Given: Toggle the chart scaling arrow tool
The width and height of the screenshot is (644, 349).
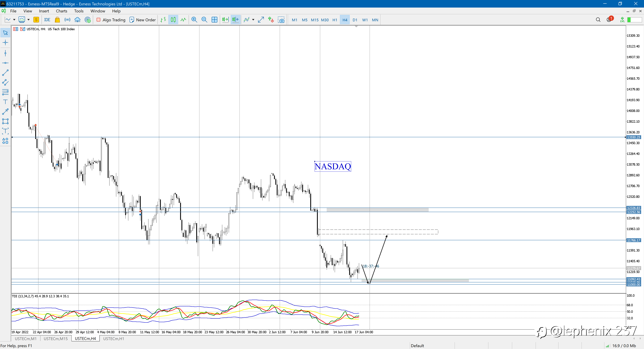Looking at the screenshot, I should [261, 20].
